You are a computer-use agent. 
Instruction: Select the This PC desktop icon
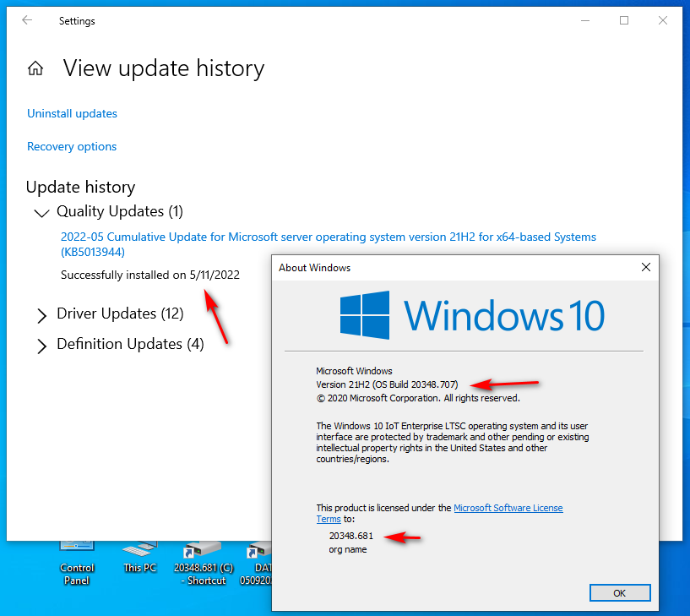pyautogui.click(x=140, y=559)
